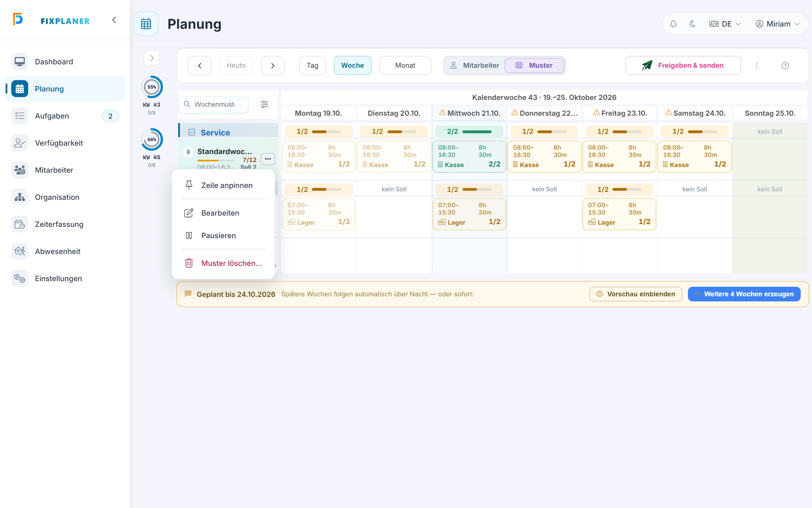Click Freigeben & senden
Image resolution: width=812 pixels, height=508 pixels.
(683, 65)
